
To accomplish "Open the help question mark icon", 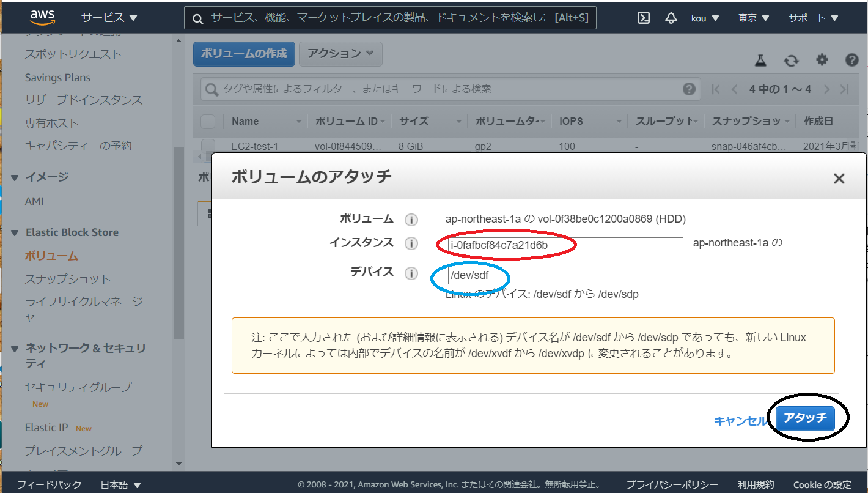I will pos(853,61).
